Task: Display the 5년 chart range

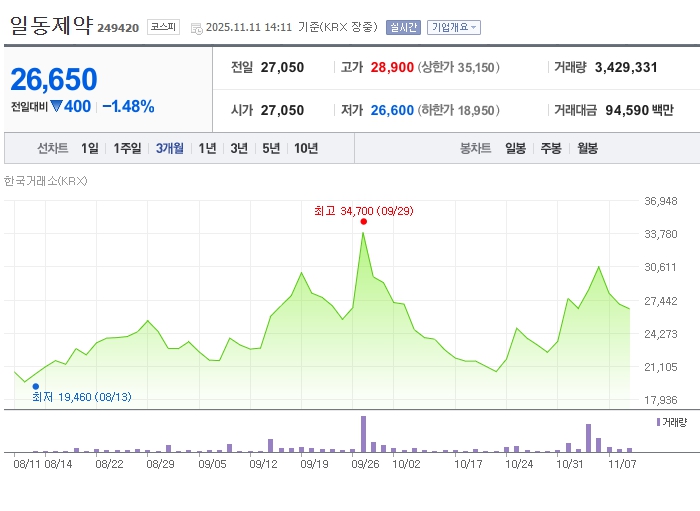Action: point(271,148)
